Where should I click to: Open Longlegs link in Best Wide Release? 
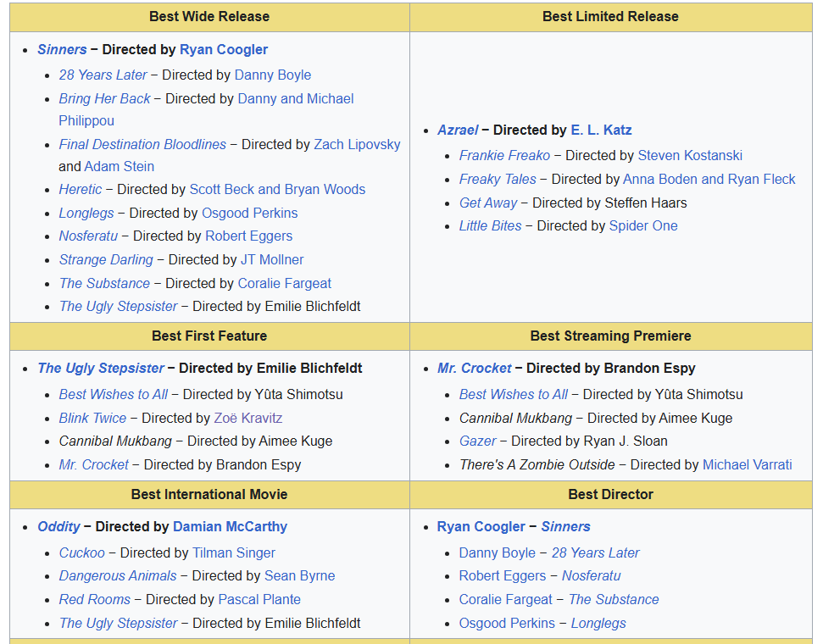tap(86, 213)
